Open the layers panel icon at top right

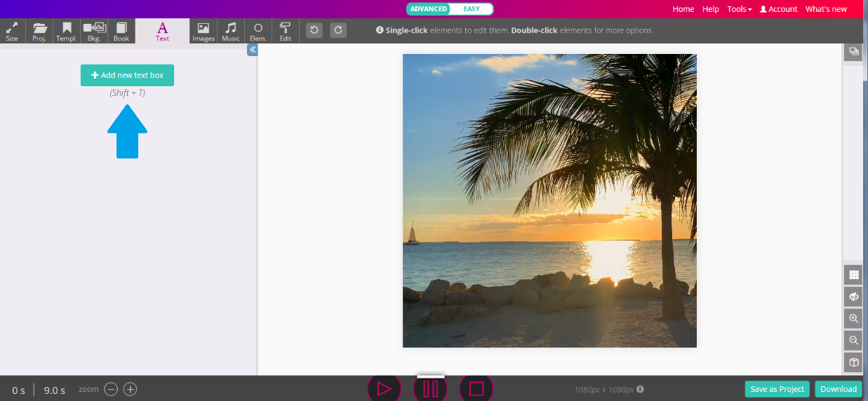tap(853, 51)
